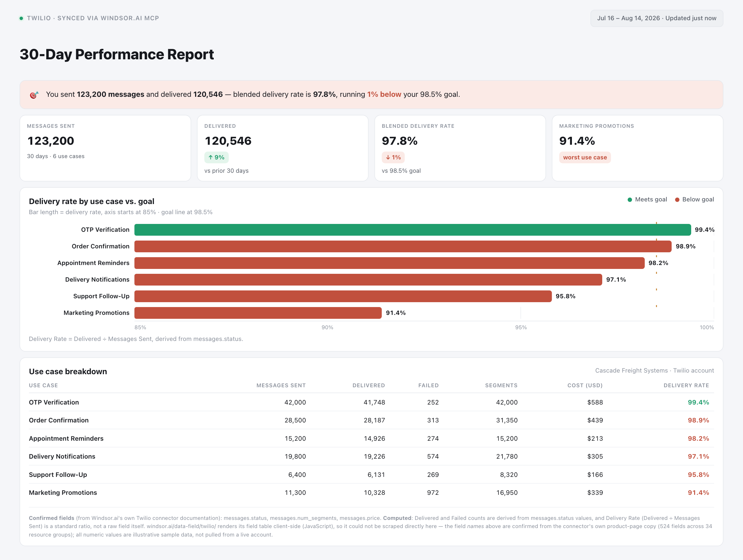This screenshot has height=560, width=743.
Task: Select the Order Confirmation table row name
Action: pos(59,420)
